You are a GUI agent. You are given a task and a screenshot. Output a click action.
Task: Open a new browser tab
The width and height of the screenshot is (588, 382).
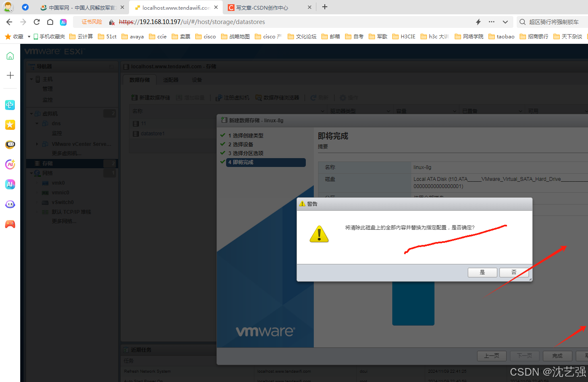(x=325, y=7)
